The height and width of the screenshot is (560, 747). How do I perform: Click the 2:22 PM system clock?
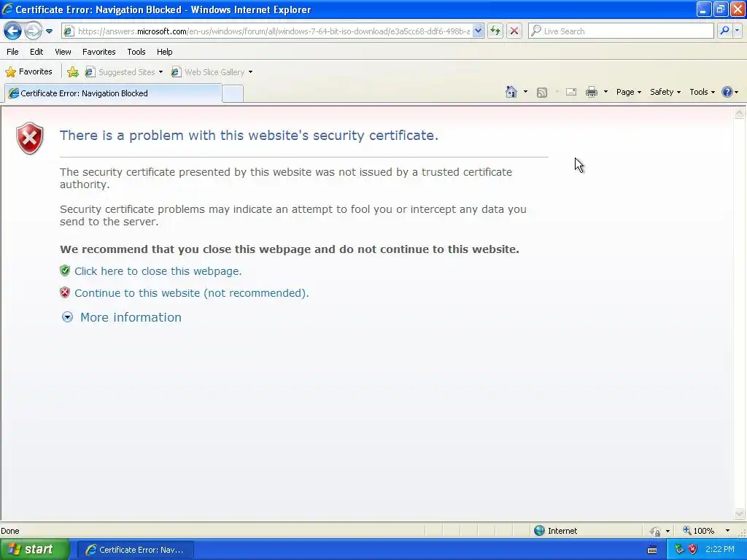click(x=720, y=550)
